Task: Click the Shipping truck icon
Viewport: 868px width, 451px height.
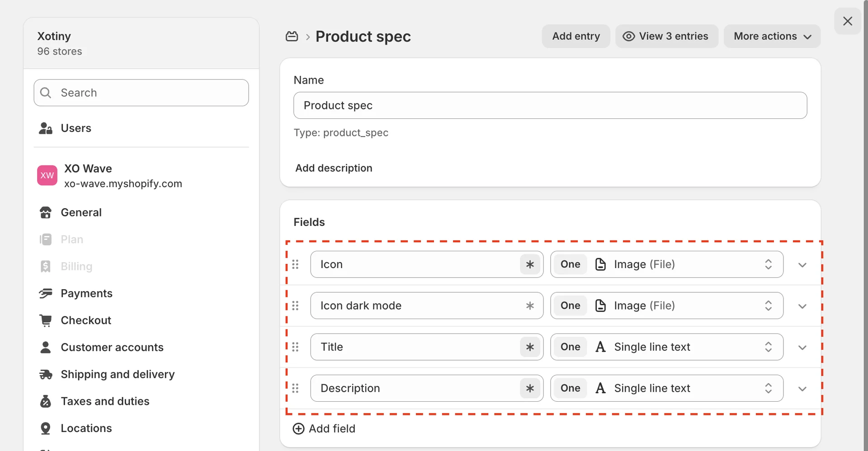Action: tap(46, 374)
